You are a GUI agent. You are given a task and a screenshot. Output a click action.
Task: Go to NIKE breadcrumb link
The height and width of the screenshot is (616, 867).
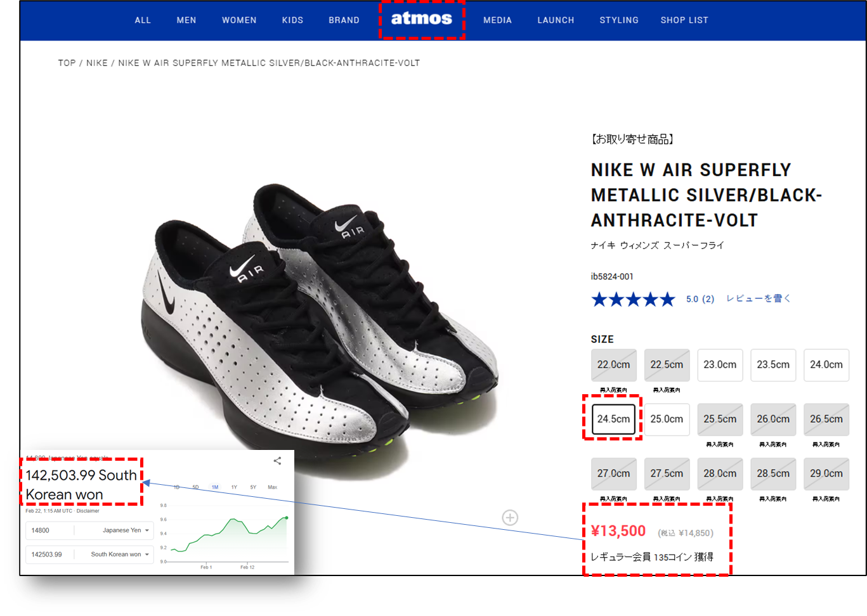[97, 63]
